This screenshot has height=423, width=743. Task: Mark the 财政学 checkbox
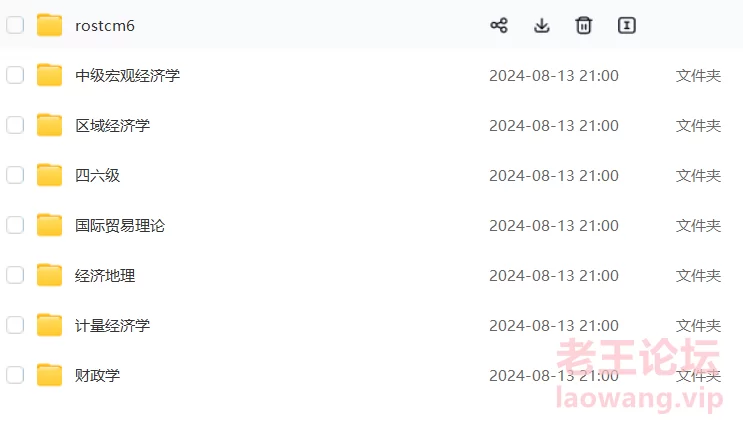click(x=15, y=375)
